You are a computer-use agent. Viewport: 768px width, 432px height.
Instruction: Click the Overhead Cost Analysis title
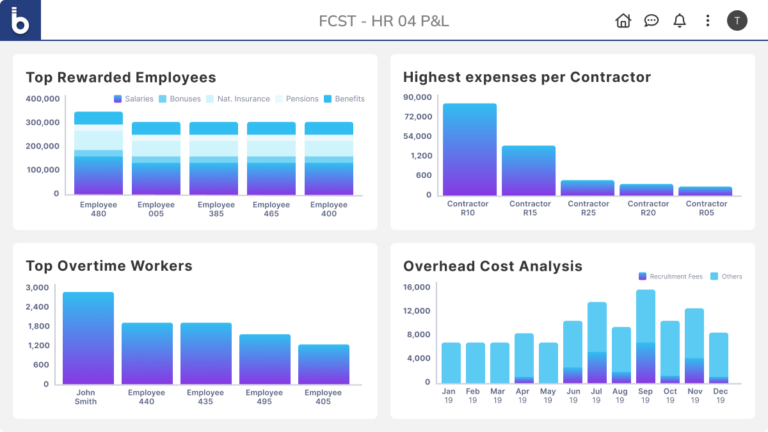pos(493,266)
